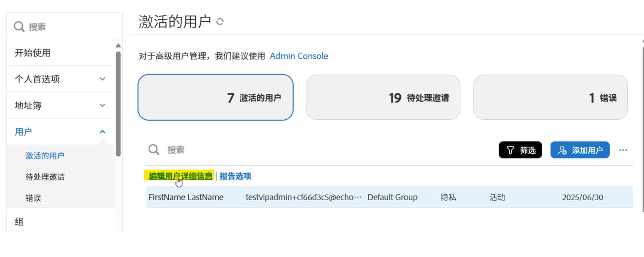Click the refresh icon beside 激活的用户 title

point(220,22)
